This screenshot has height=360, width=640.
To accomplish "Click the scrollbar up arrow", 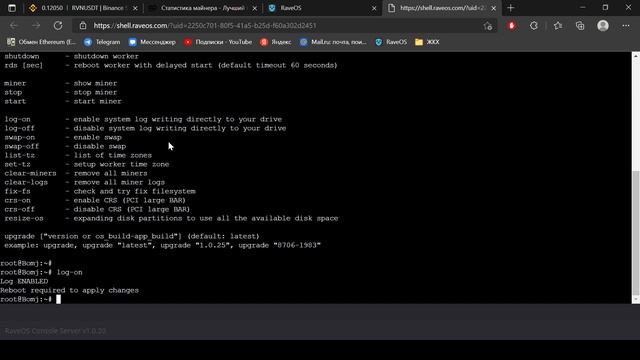I will coord(636,56).
